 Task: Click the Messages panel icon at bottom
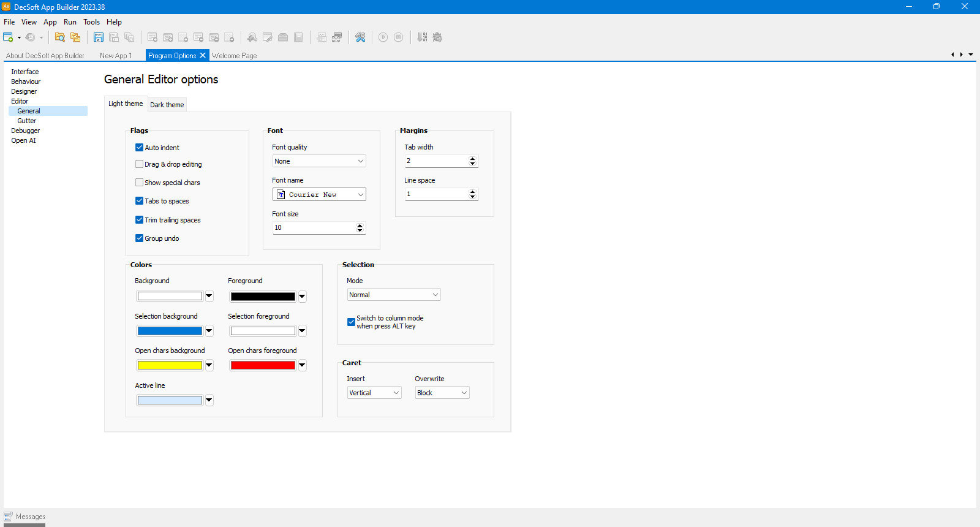point(8,517)
